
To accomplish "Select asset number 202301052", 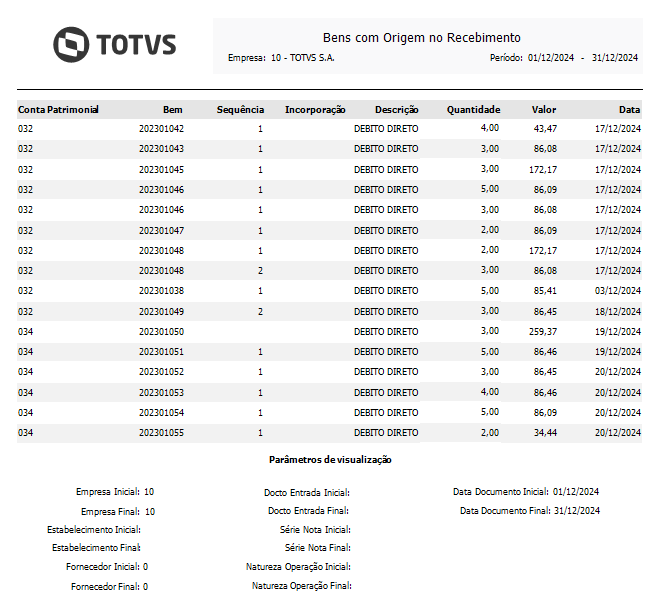I will [x=161, y=372].
